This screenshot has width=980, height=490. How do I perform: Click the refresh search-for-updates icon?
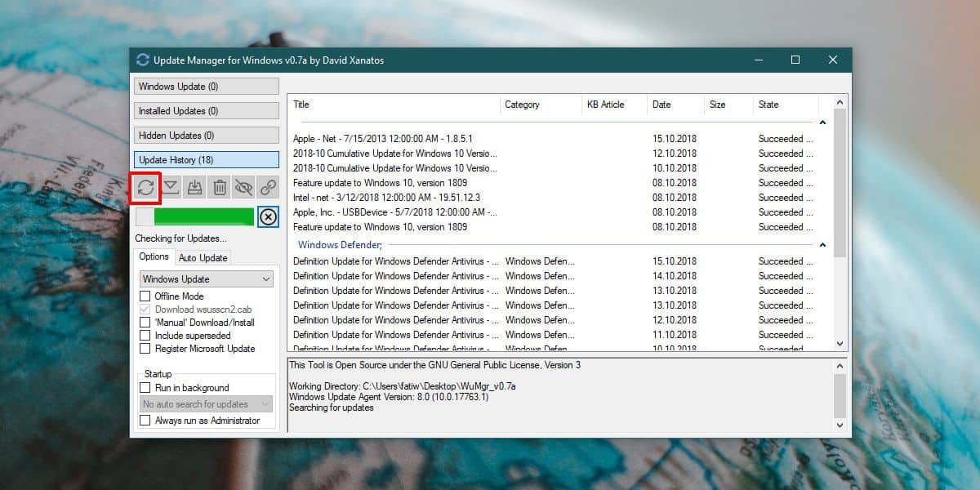(x=145, y=187)
